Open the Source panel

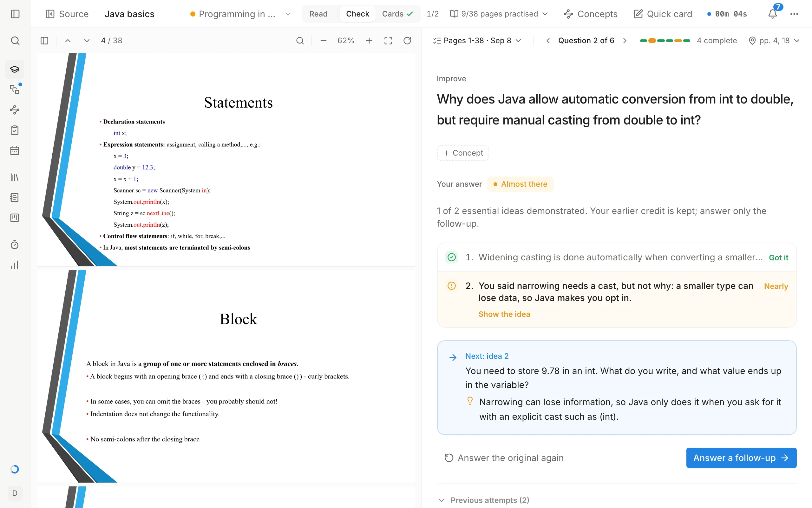(67, 14)
